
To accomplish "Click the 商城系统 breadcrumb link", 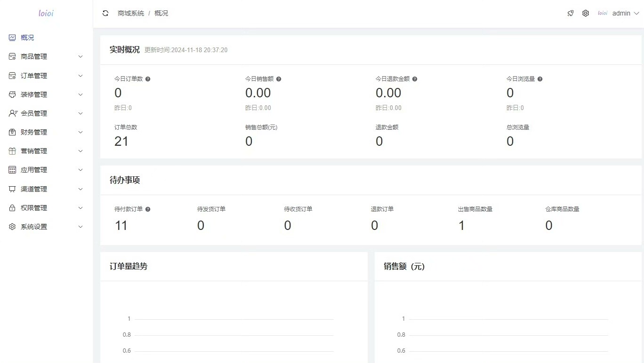I will tap(131, 13).
